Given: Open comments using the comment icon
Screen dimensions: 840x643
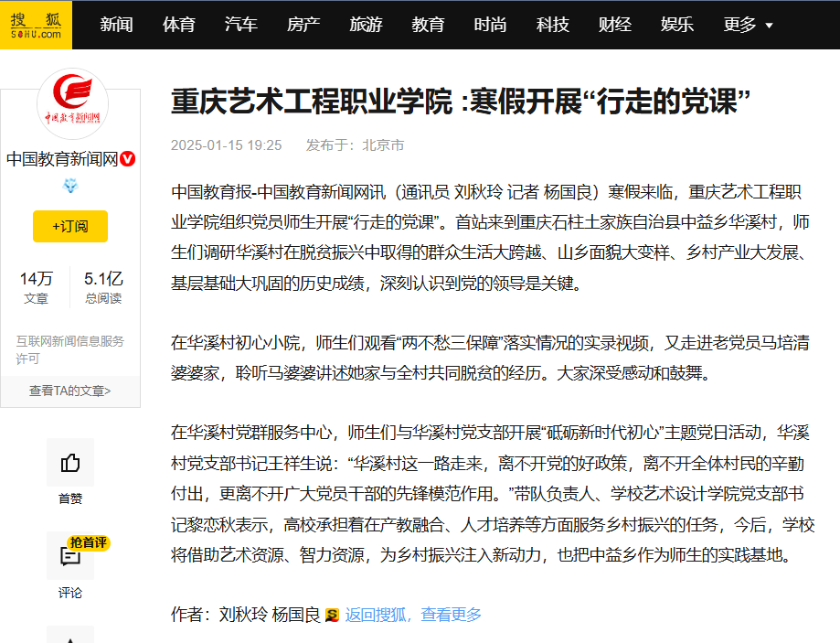Looking at the screenshot, I should click(x=70, y=556).
